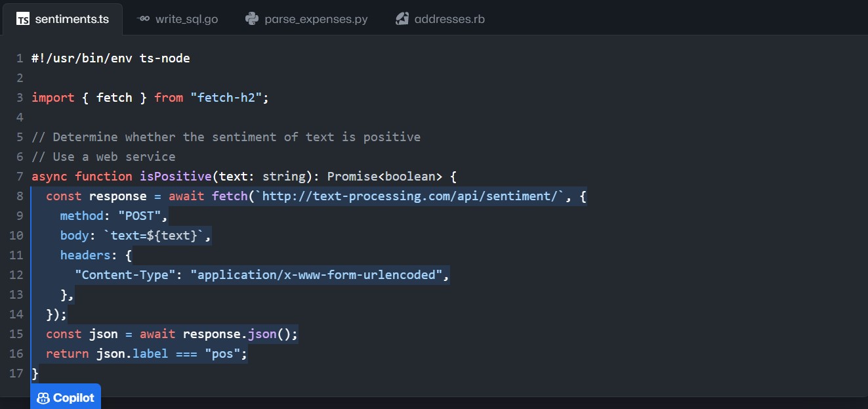Click 'response.json()' call on line 15
868x409 pixels.
pyautogui.click(x=237, y=334)
